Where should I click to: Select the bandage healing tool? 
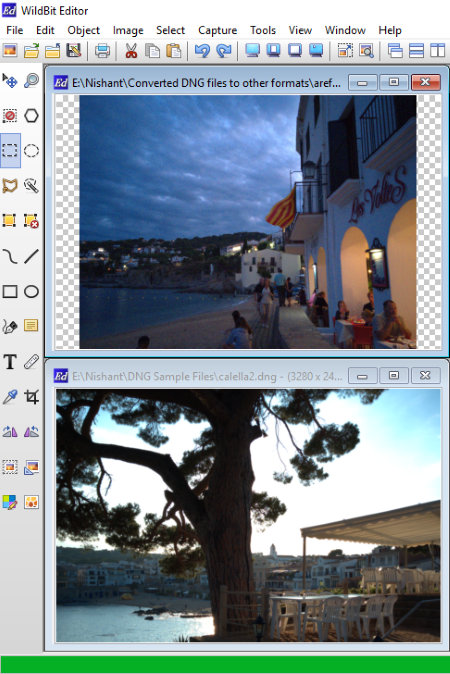[x=31, y=362]
